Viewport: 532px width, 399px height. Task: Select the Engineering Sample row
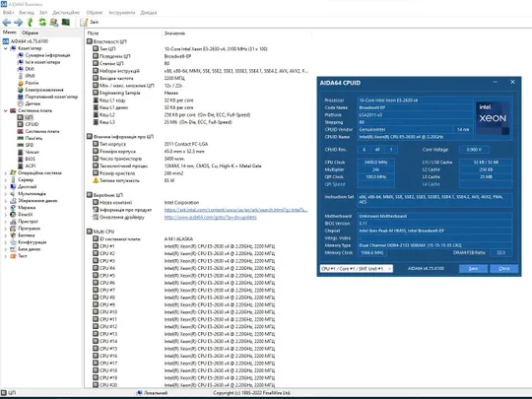(197, 93)
